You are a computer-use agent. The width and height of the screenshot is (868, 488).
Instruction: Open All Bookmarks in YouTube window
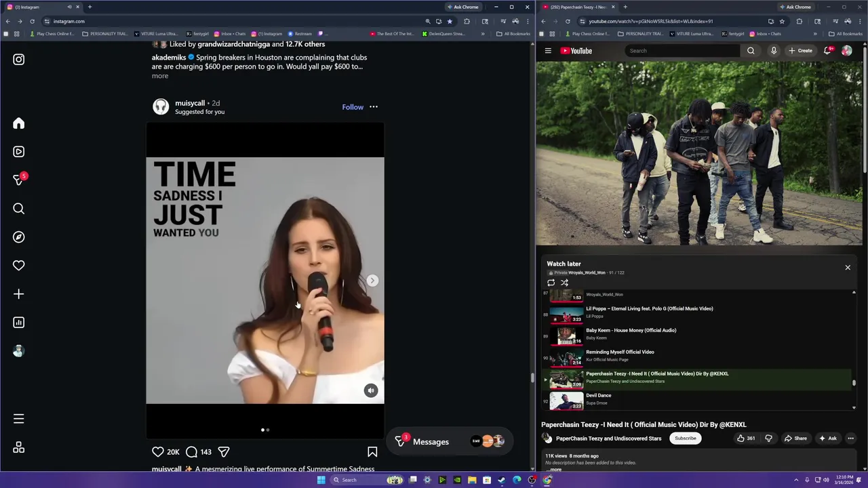(846, 34)
